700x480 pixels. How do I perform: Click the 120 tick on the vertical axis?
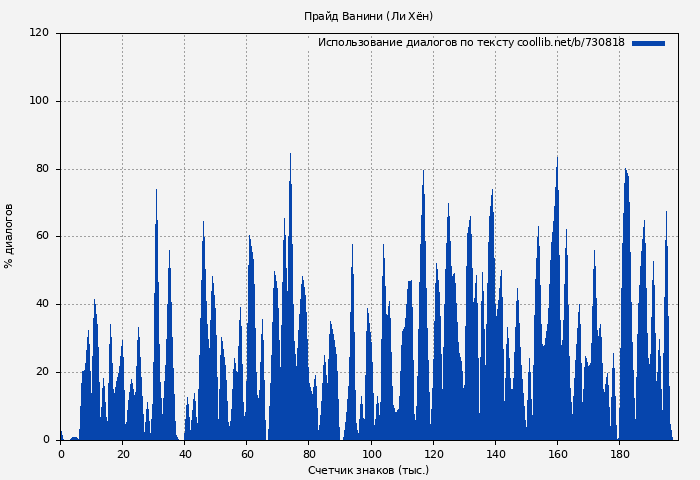coord(39,33)
